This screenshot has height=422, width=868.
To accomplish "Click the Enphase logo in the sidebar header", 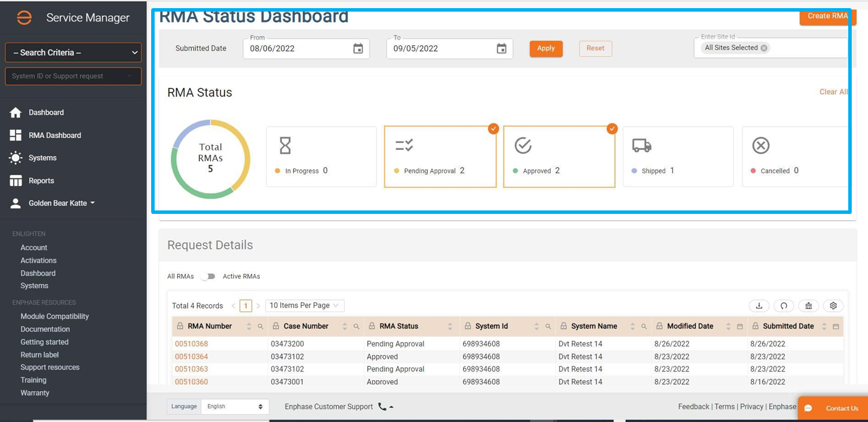I will pos(24,17).
